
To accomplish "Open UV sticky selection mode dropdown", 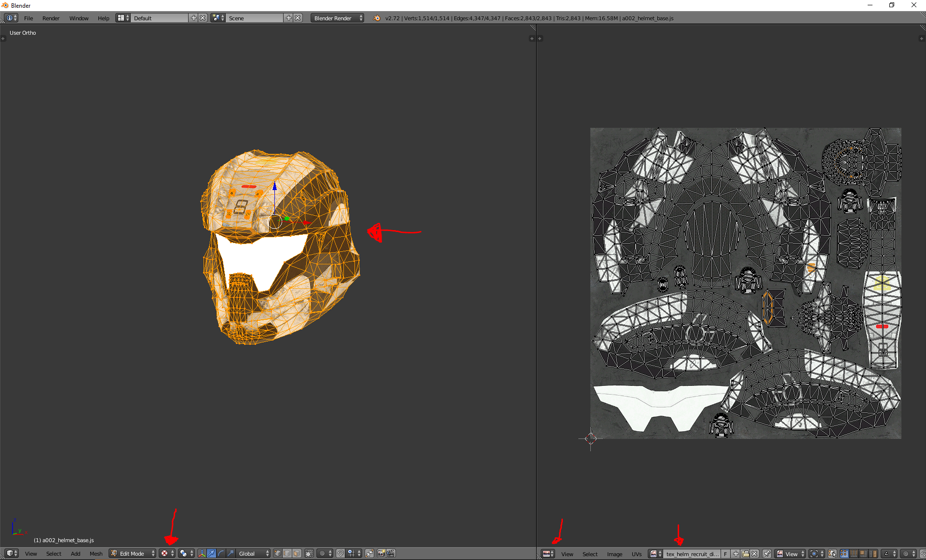I will 889,554.
